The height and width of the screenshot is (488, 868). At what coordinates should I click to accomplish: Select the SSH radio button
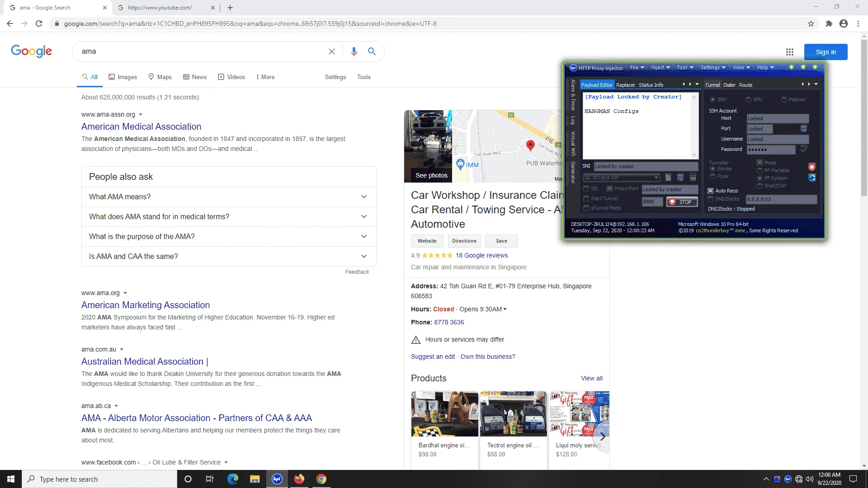click(713, 99)
